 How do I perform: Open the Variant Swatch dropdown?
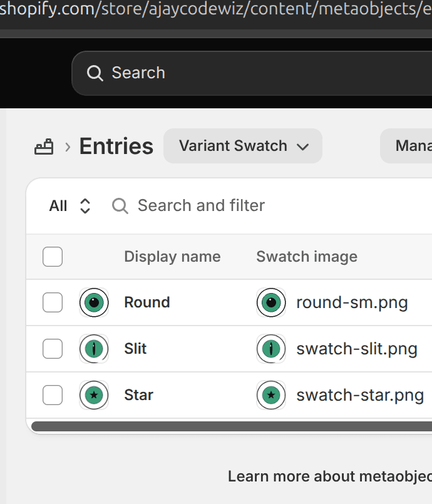pyautogui.click(x=243, y=146)
